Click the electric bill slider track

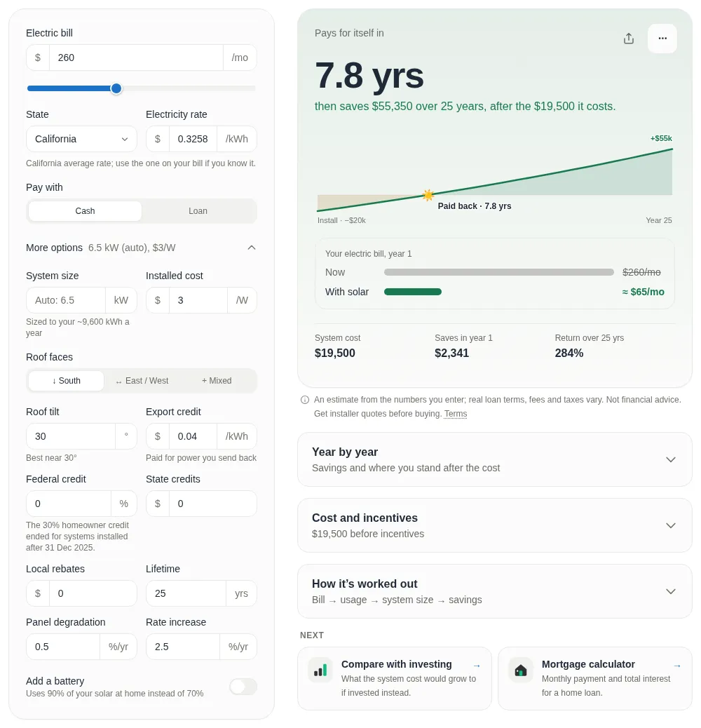click(x=141, y=88)
